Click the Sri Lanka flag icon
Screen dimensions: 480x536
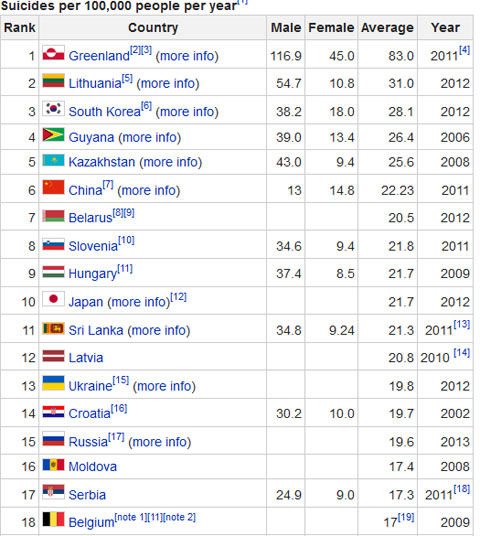pos(53,328)
